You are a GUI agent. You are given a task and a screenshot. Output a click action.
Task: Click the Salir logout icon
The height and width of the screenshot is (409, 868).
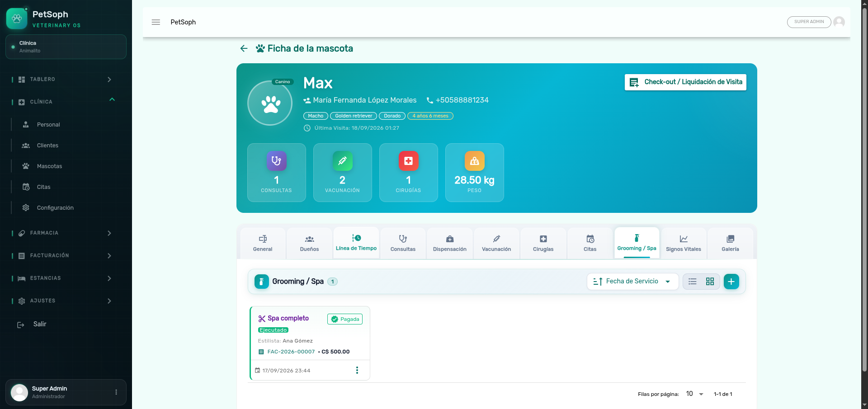[x=21, y=324]
